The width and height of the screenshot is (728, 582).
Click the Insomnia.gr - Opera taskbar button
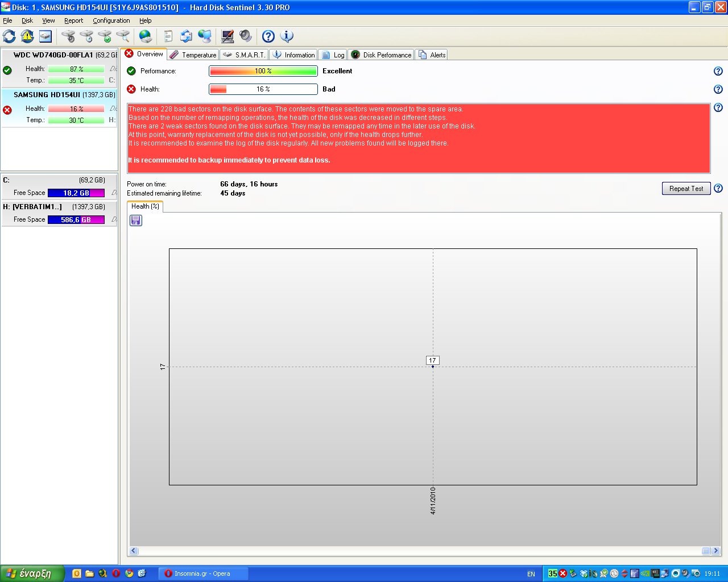pos(203,573)
